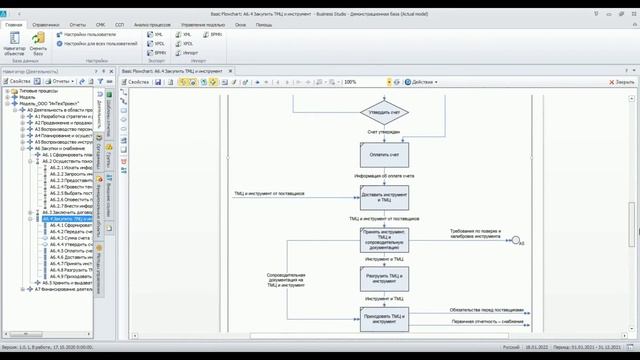Screen dimensions: 640x360
Task: Import BPMN in the Импорт group
Action: tap(213, 34)
